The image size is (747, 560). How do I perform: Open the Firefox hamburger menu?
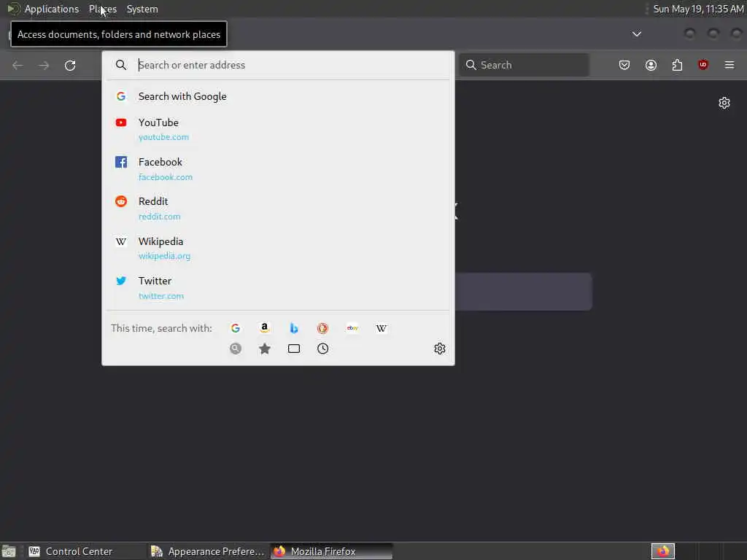729,65
